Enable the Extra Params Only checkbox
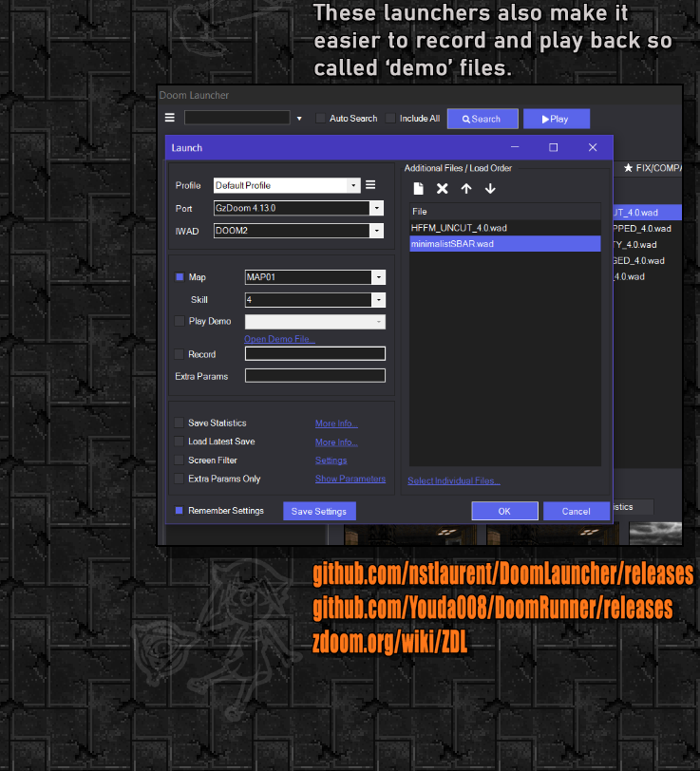700x771 pixels. click(180, 479)
